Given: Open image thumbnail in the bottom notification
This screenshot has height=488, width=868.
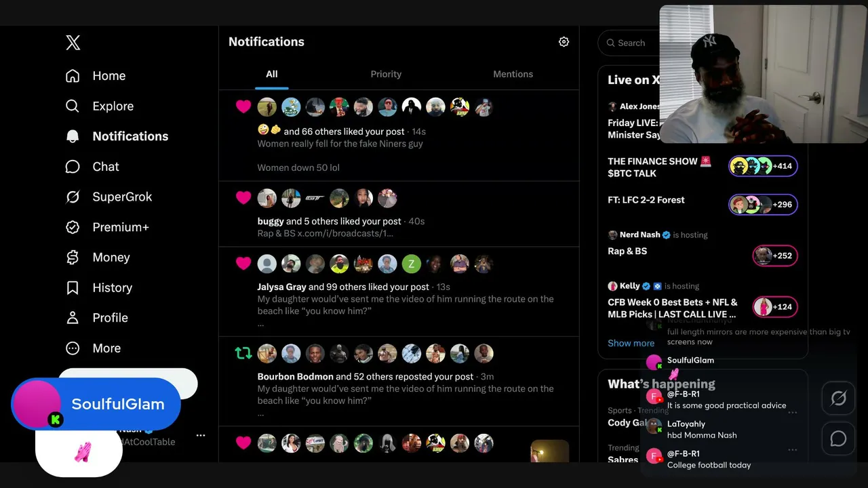Looking at the screenshot, I should pyautogui.click(x=549, y=451).
